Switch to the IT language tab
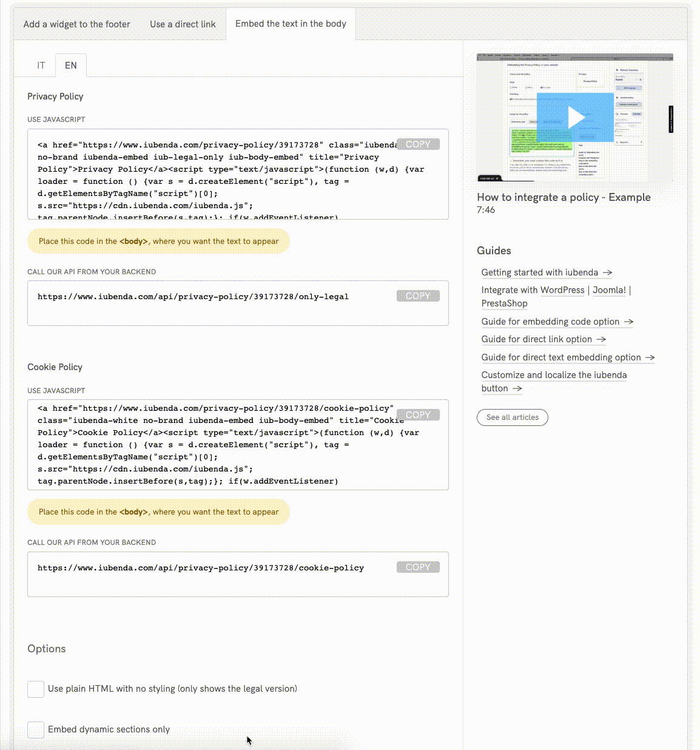Image resolution: width=700 pixels, height=750 pixels. (x=41, y=65)
